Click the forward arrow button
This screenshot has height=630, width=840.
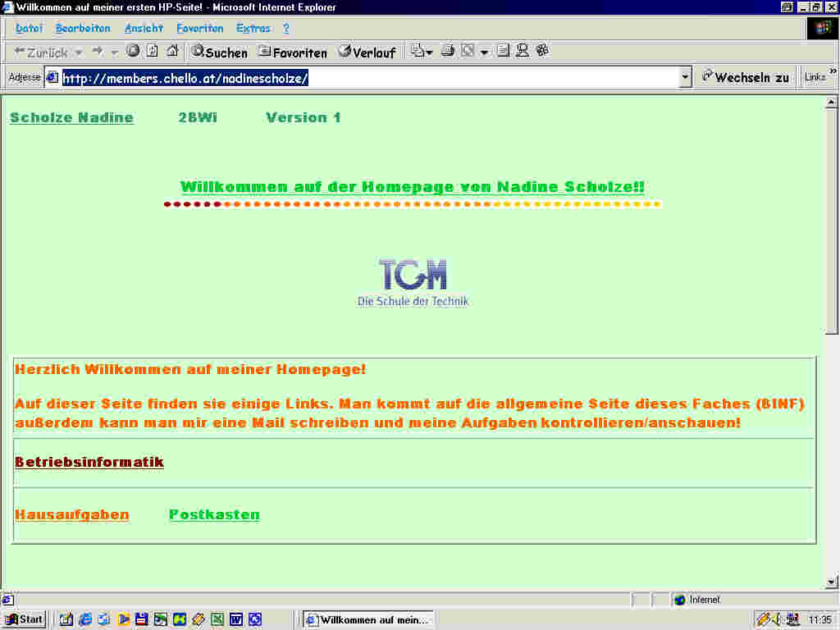98,52
